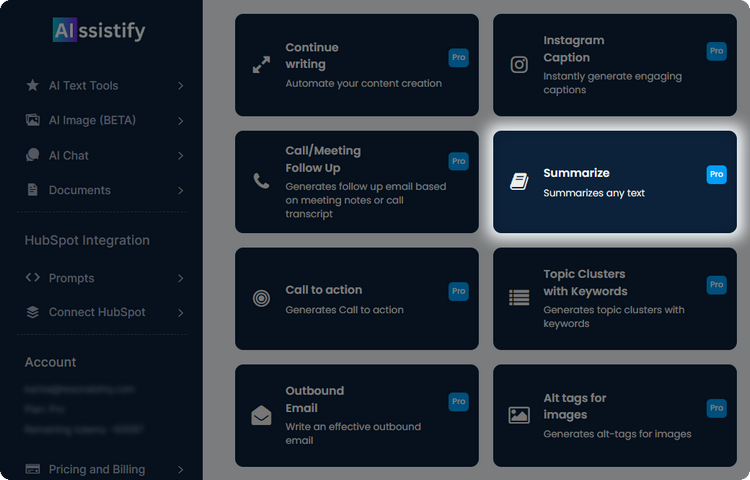Viewport: 750px width, 480px height.
Task: Click the AIssistify logo
Action: tap(99, 31)
